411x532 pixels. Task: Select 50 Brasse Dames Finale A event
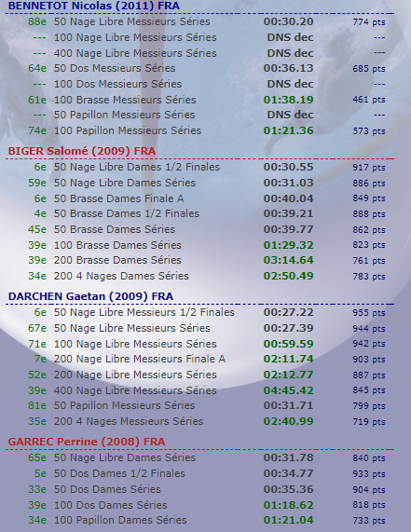118,198
